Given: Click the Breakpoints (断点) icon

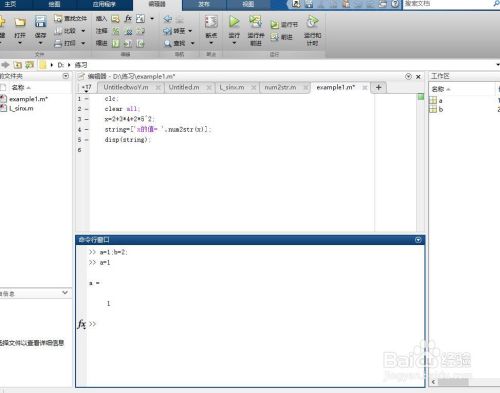Looking at the screenshot, I should (211, 22).
